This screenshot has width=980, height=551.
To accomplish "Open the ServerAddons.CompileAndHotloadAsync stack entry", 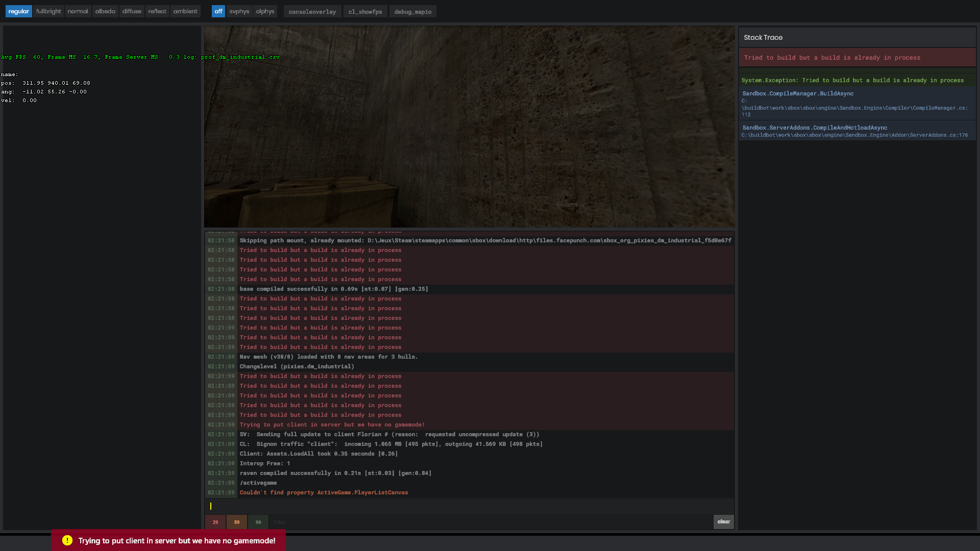I will pyautogui.click(x=857, y=131).
